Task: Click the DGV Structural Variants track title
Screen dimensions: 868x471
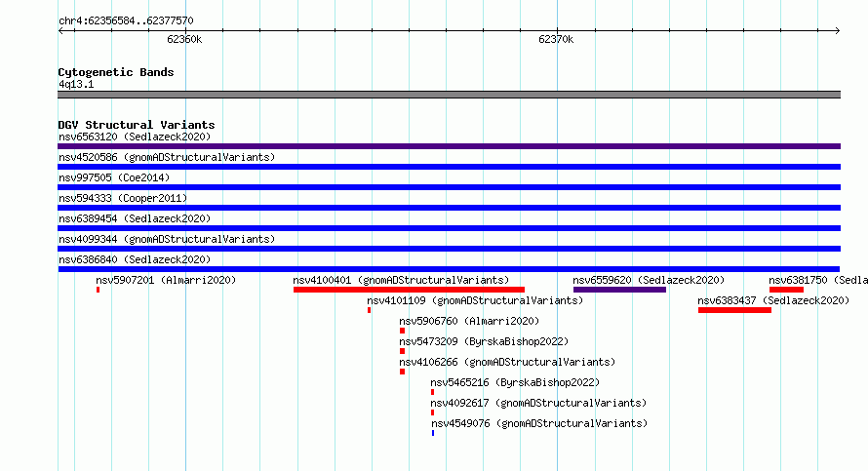Action: [x=137, y=125]
